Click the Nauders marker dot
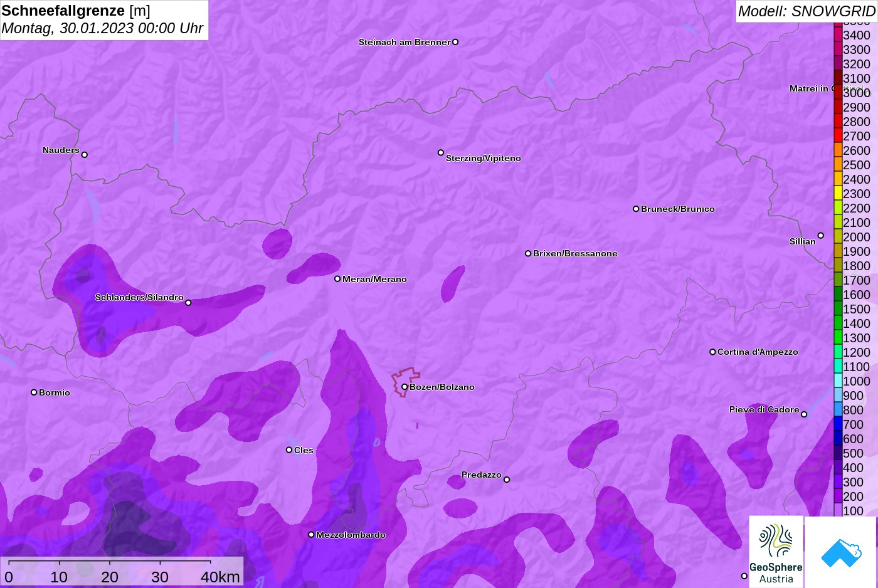Image resolution: width=878 pixels, height=588 pixels. [85, 155]
